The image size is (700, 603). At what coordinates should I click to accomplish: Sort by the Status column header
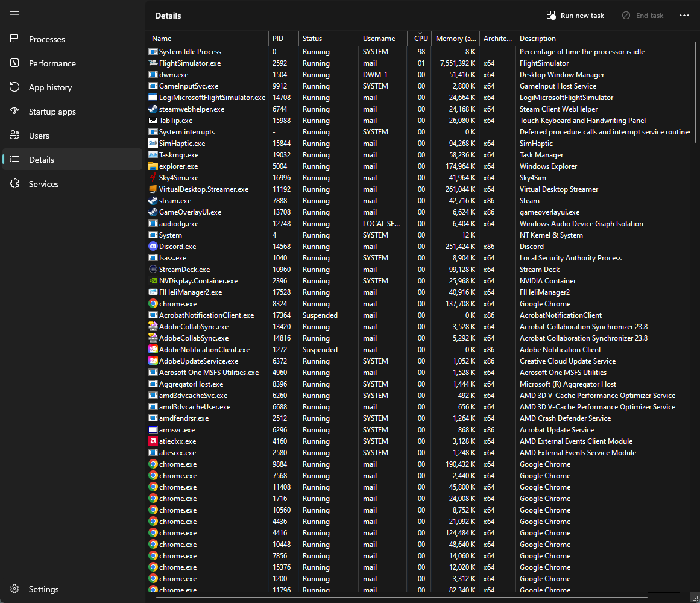pyautogui.click(x=329, y=39)
